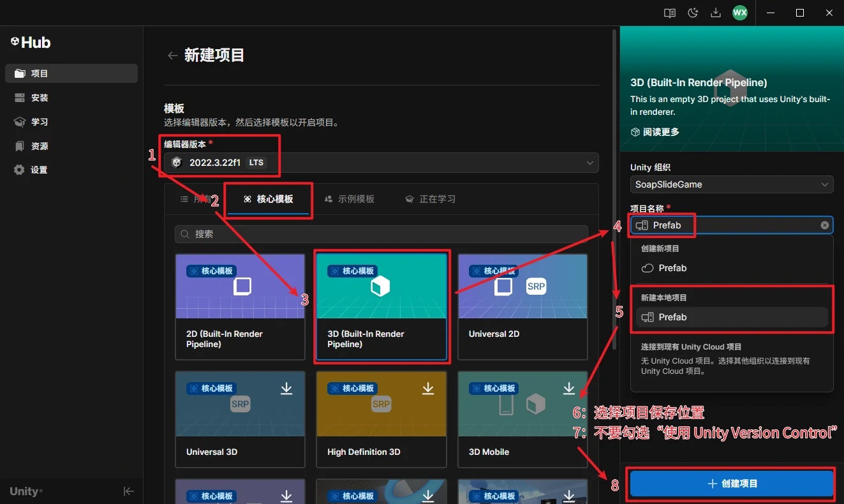
Task: Open 安装 in the sidebar
Action: tap(40, 98)
